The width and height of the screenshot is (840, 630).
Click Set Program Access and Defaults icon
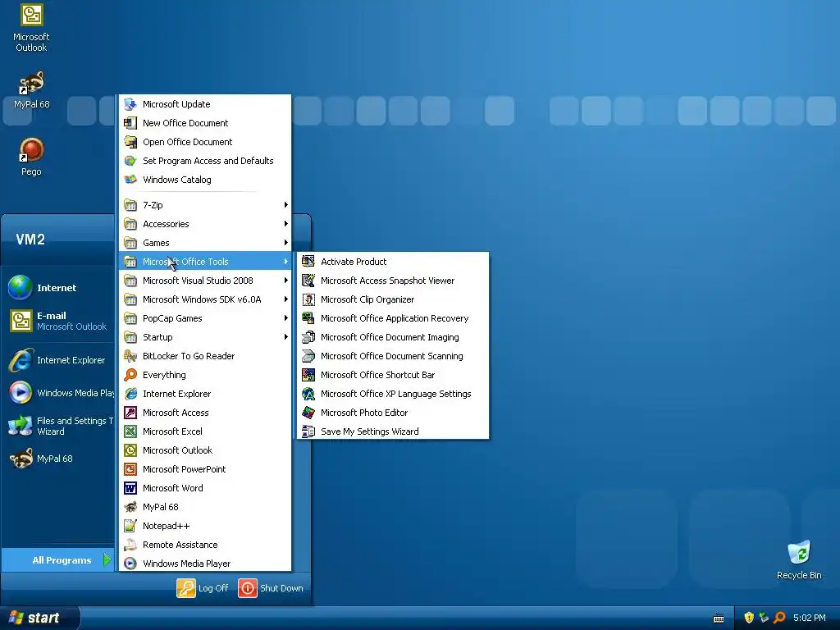tap(130, 161)
